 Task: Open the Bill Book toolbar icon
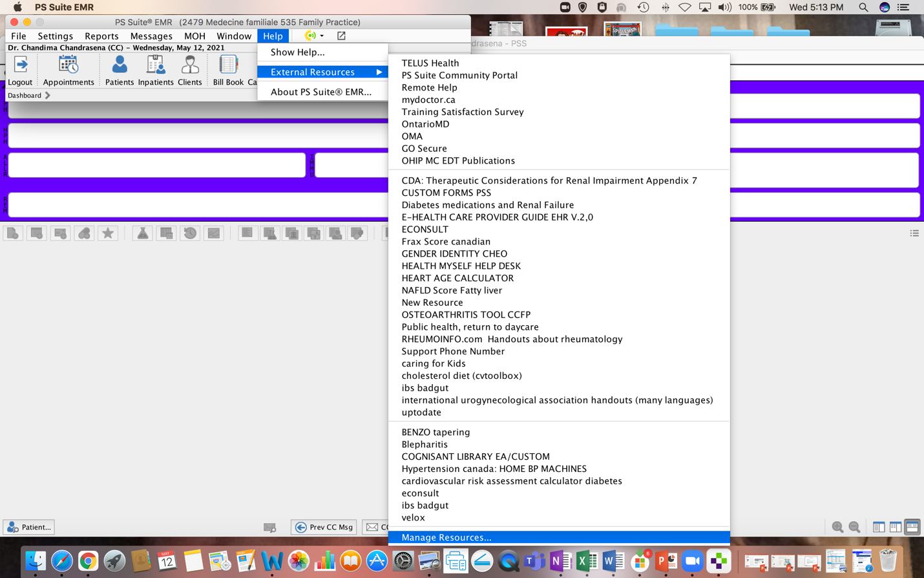click(x=228, y=70)
